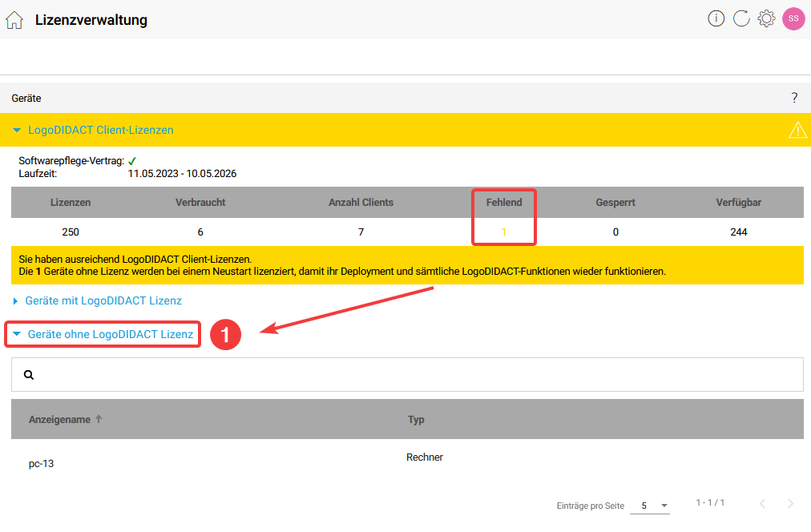
Task: Sort by Anzeigename arrow icon
Action: [99, 419]
